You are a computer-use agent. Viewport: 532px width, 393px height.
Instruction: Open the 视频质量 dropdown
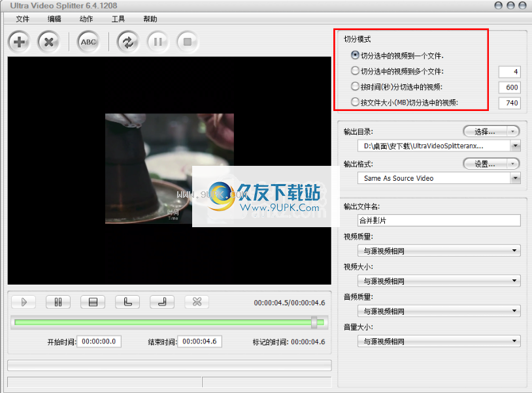pos(439,251)
